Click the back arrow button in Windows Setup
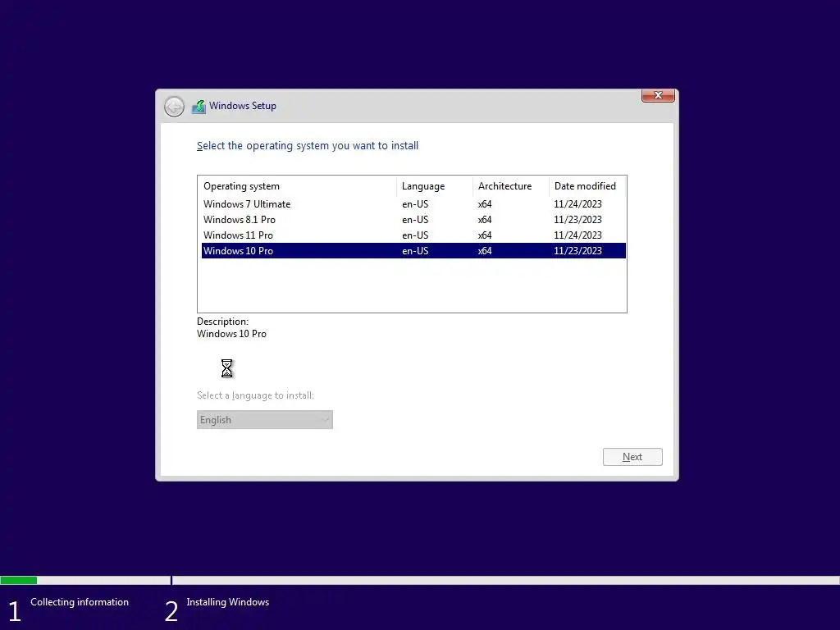The height and width of the screenshot is (630, 840). coord(174,107)
